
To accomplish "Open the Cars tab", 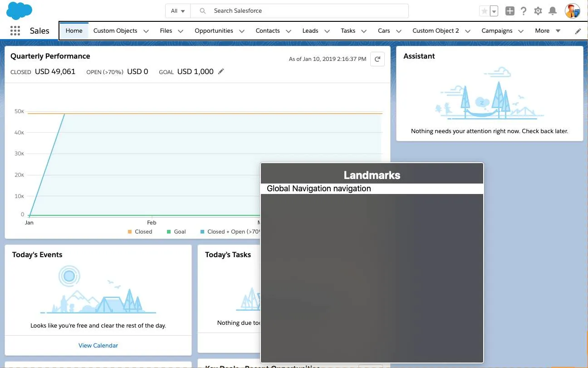I will [384, 30].
